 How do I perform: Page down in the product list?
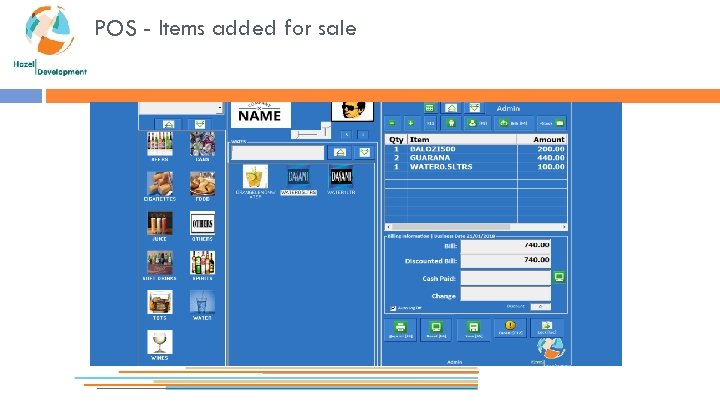[x=365, y=152]
